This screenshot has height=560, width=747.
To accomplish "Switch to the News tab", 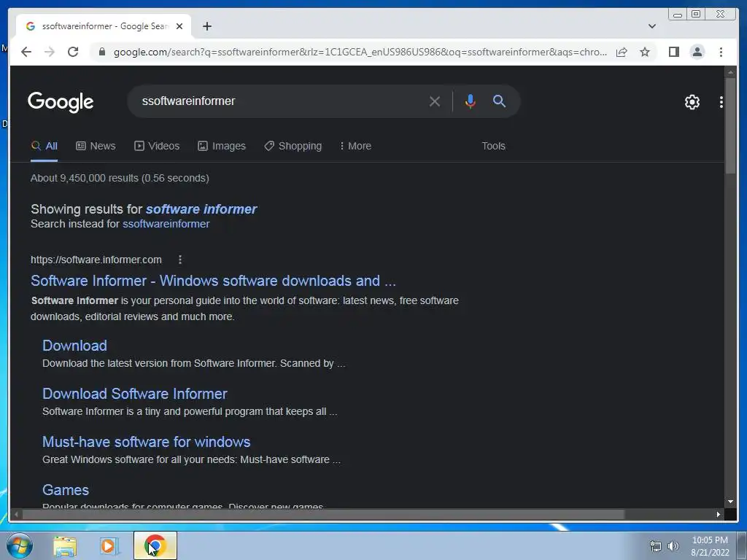I will [96, 146].
